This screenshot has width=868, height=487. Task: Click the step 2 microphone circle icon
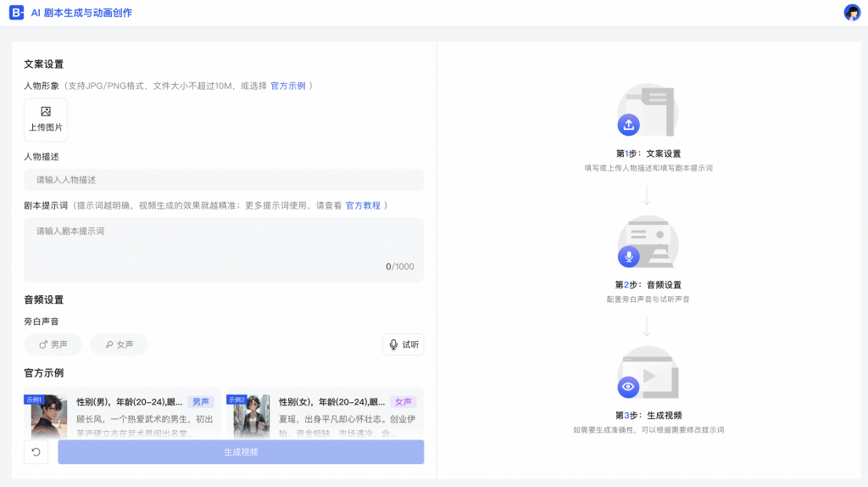pos(628,256)
